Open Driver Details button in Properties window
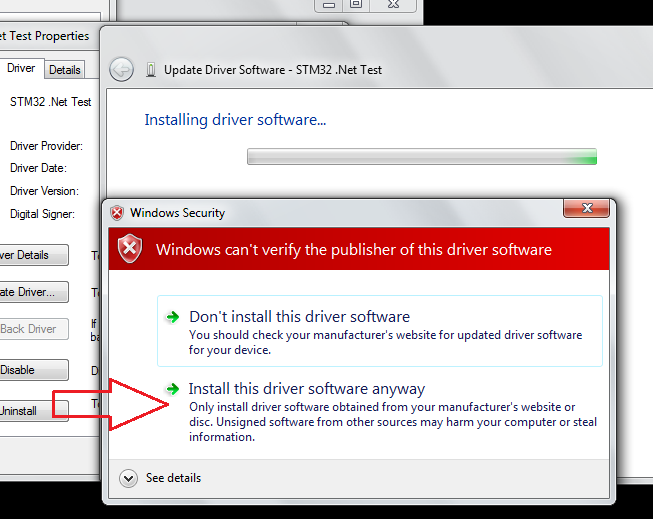Screen dimensions: 653x519 point(34,255)
